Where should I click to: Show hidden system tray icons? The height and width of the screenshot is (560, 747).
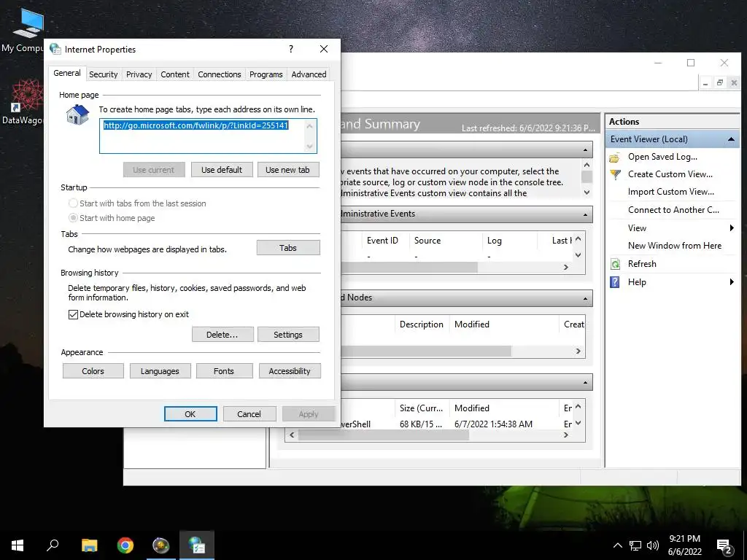point(617,545)
